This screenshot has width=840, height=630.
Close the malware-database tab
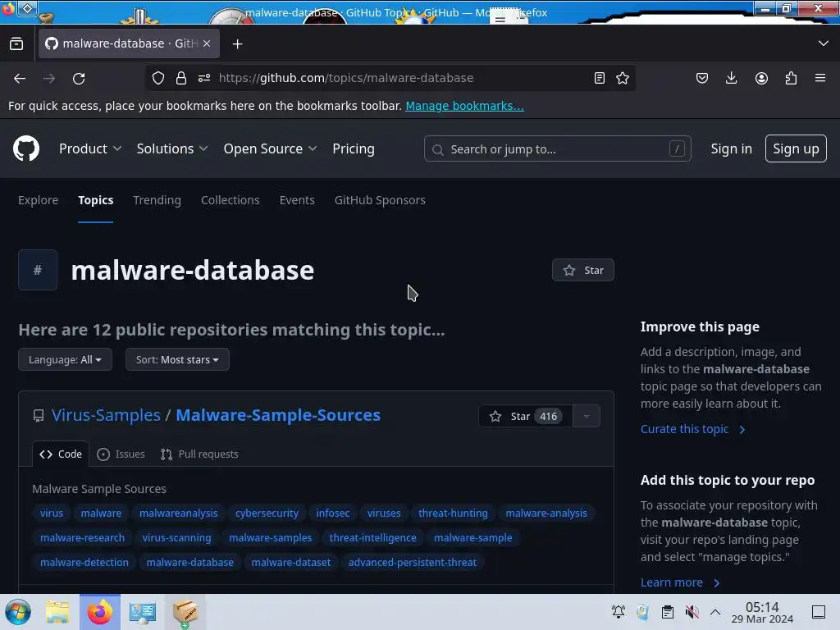(207, 43)
